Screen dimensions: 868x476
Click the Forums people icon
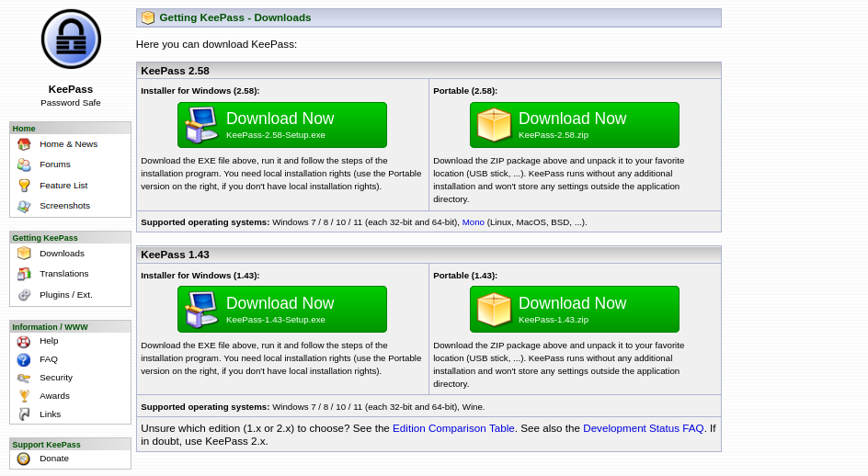(24, 164)
